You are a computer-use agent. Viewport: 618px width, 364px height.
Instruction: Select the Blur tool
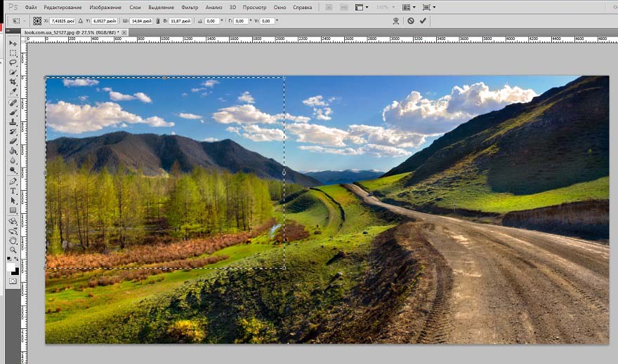[13, 161]
